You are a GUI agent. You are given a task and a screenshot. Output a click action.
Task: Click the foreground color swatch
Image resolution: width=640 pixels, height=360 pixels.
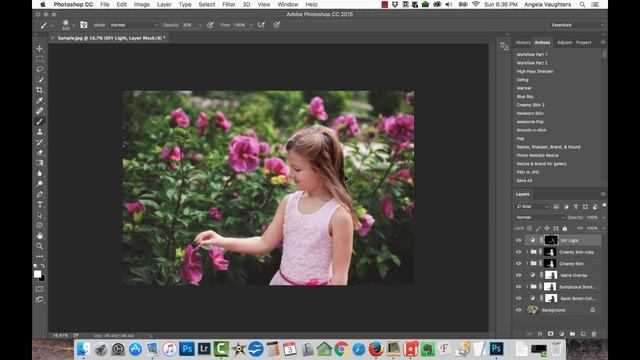(37, 274)
